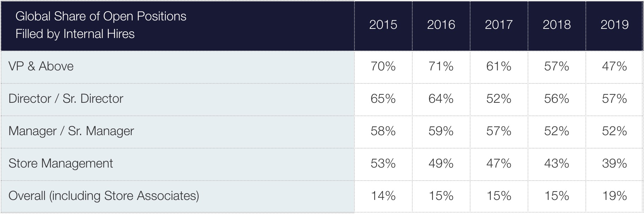
Task: Select the 2017 column header
Action: point(499,25)
